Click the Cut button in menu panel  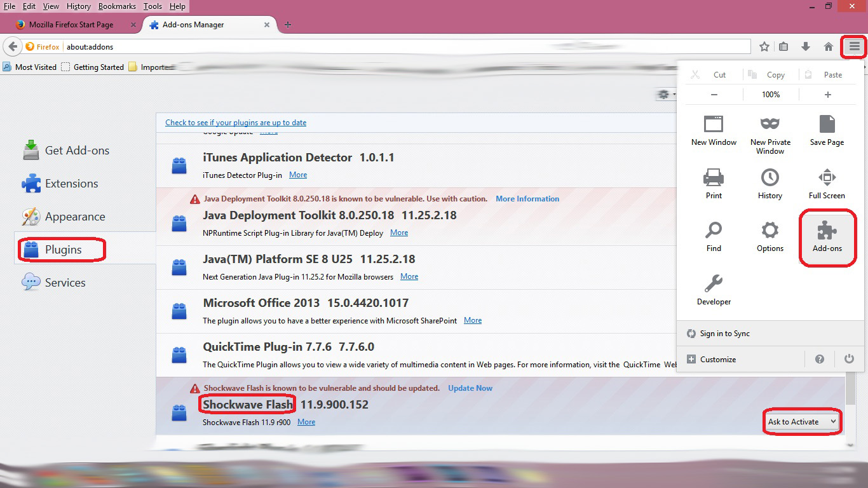714,74
